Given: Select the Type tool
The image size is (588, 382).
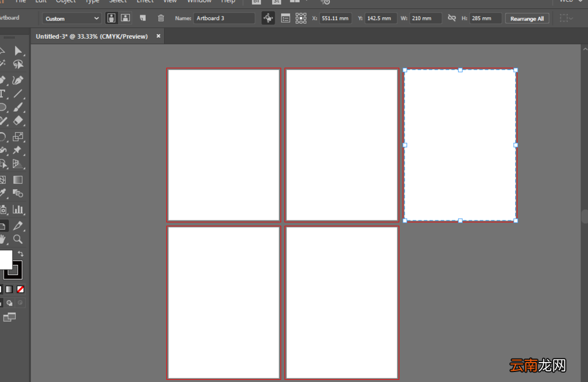Looking at the screenshot, I should [2, 93].
